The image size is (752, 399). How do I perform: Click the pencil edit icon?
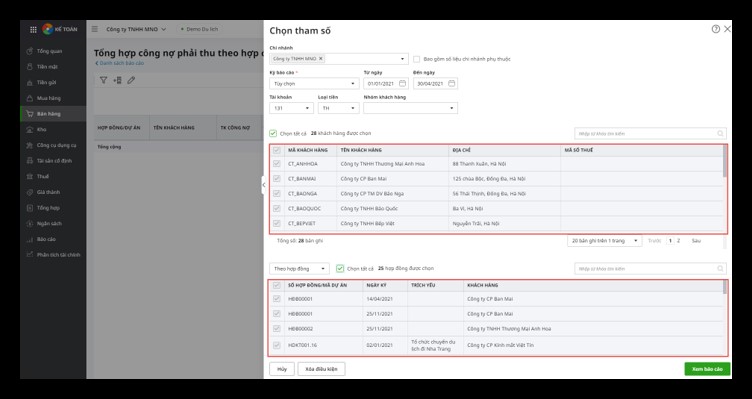pyautogui.click(x=131, y=80)
